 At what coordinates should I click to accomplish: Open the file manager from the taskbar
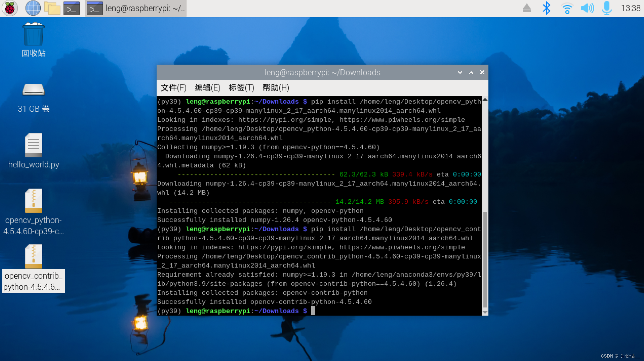tap(52, 8)
